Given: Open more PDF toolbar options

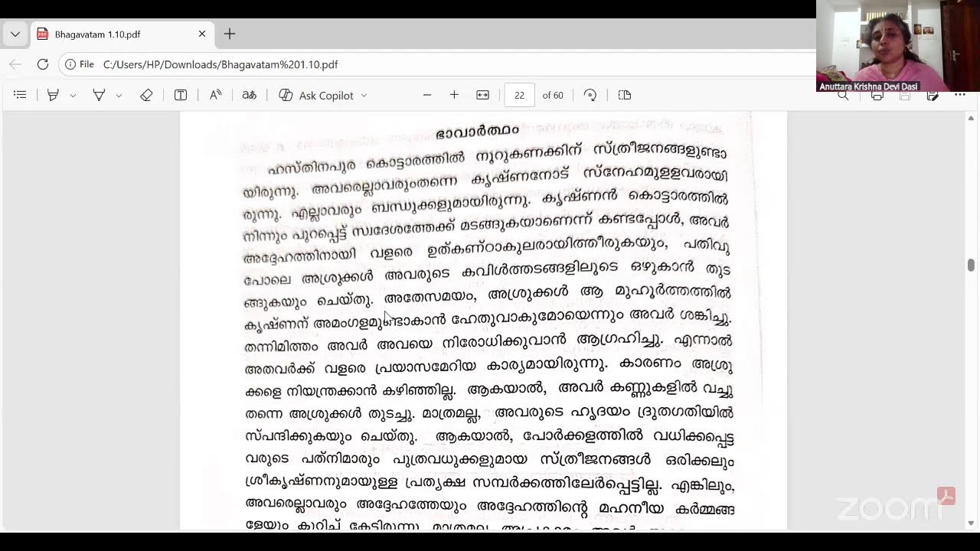Looking at the screenshot, I should (x=961, y=96).
